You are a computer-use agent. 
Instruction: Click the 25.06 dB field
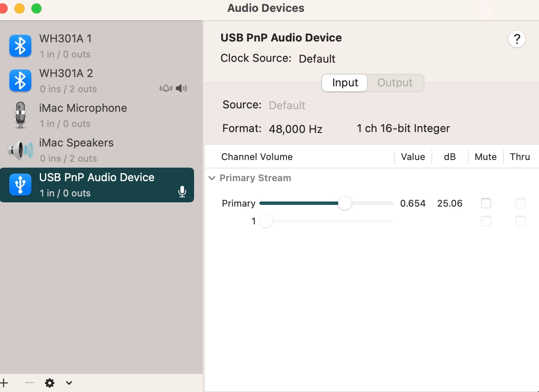click(450, 204)
